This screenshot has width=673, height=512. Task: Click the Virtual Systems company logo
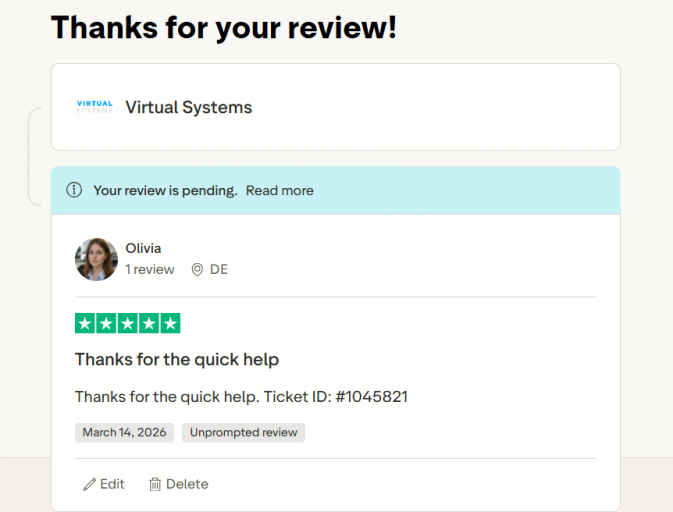tap(94, 107)
